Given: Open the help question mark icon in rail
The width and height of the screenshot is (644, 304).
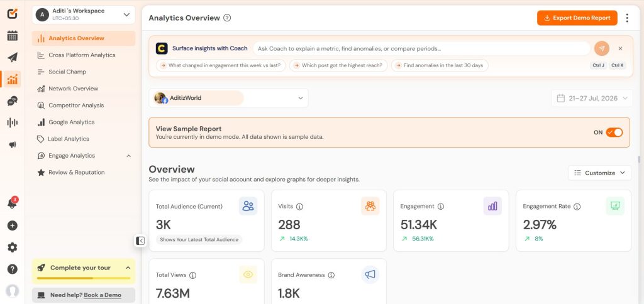Looking at the screenshot, I should [13, 269].
